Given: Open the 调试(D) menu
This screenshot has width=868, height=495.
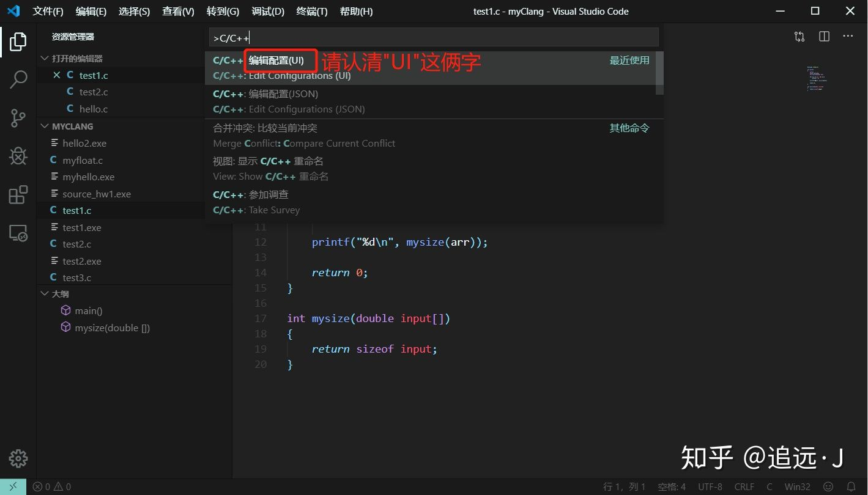Looking at the screenshot, I should [x=268, y=12].
